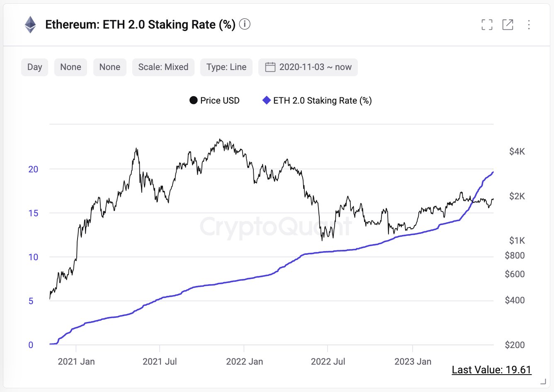Viewport: 554px width, 392px height.
Task: Open the Day interval dropdown
Action: (34, 67)
